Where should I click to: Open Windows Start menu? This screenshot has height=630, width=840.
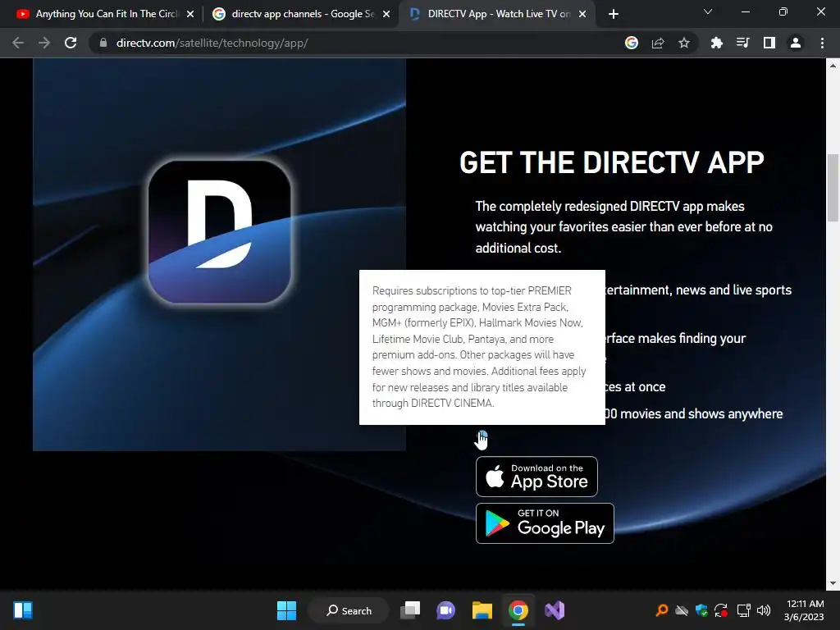[286, 610]
